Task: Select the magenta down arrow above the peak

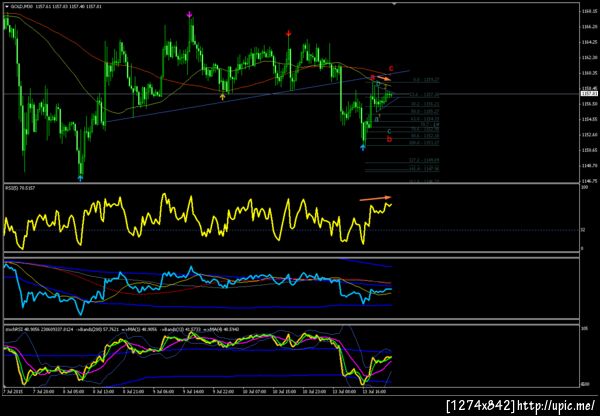Action: coord(190,15)
